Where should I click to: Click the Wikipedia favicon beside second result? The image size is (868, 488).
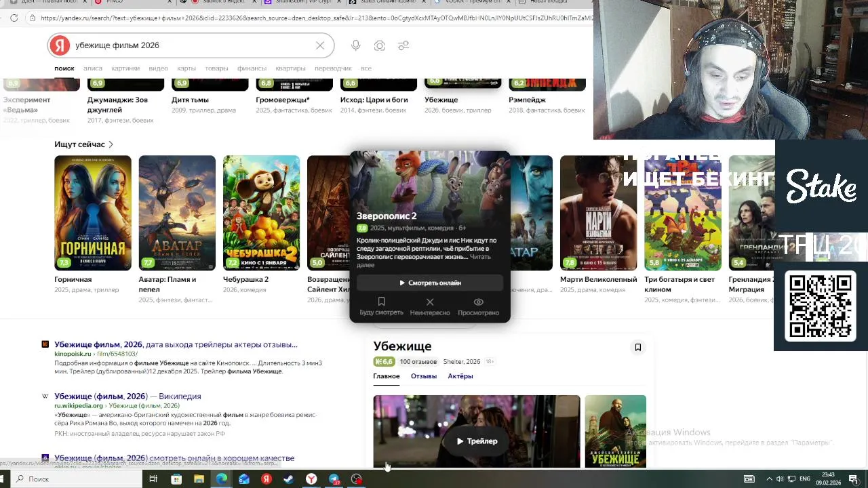coord(45,396)
